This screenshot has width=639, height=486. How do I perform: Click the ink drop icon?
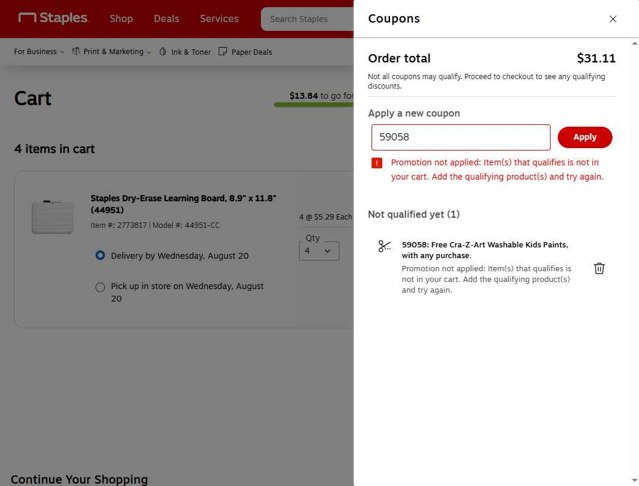tap(163, 51)
